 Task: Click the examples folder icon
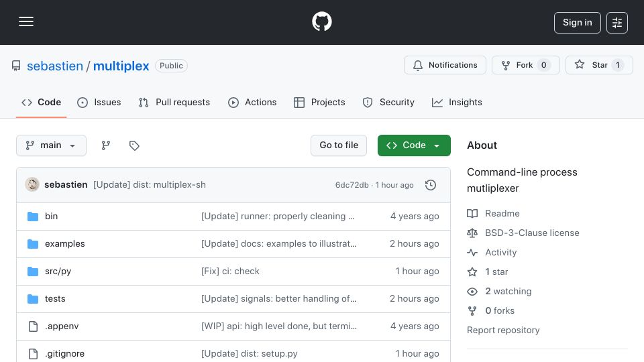(33, 244)
